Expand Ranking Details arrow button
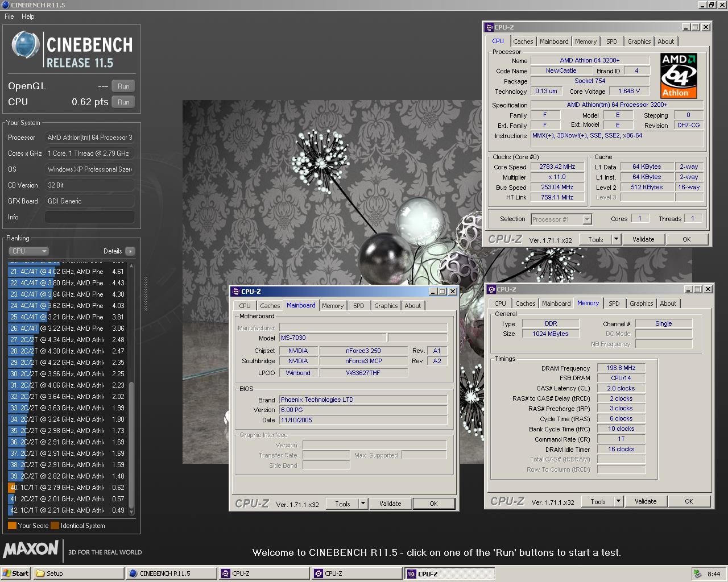 130,251
